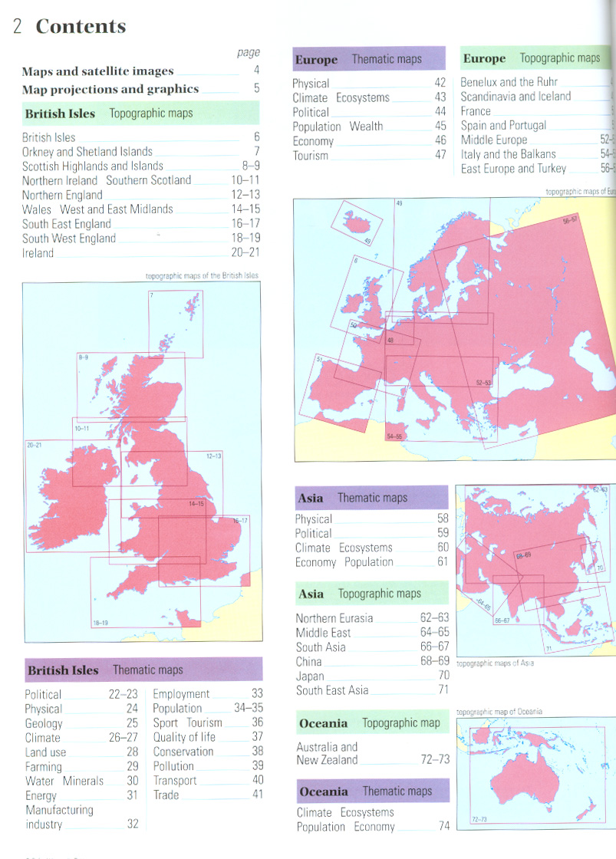Click the "Quality of life" entry
This screenshot has width=616, height=859.
184,738
